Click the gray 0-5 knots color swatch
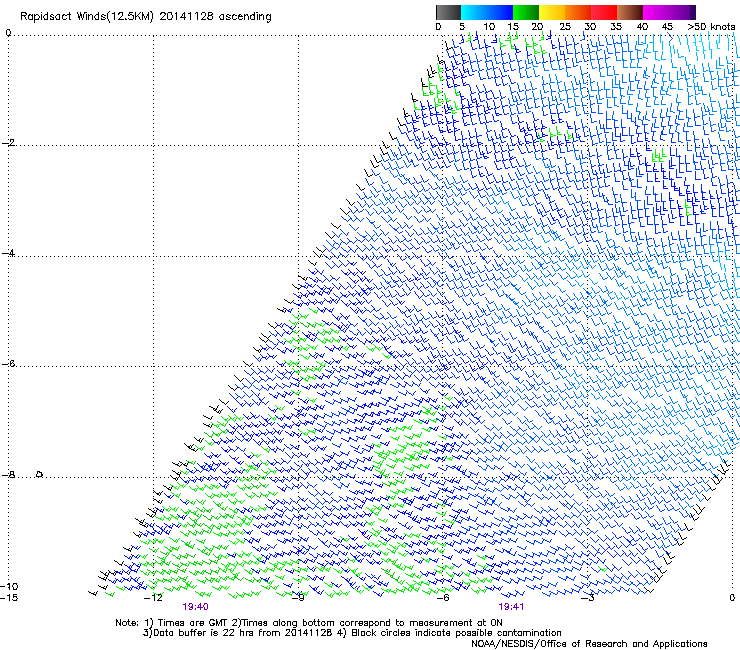The height and width of the screenshot is (650, 740). pos(448,12)
